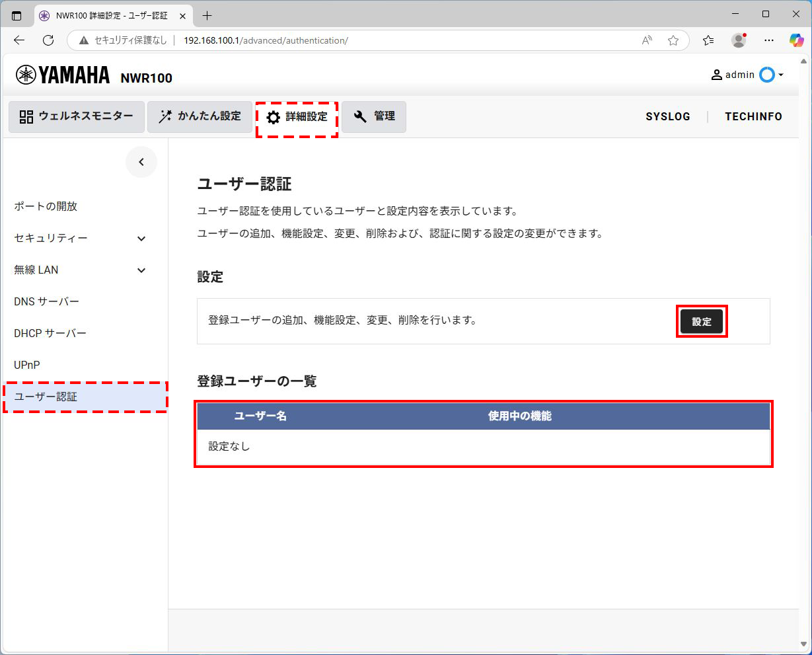Expand the セキュリティー section chevron
Viewport: 812px width, 655px height.
(141, 238)
